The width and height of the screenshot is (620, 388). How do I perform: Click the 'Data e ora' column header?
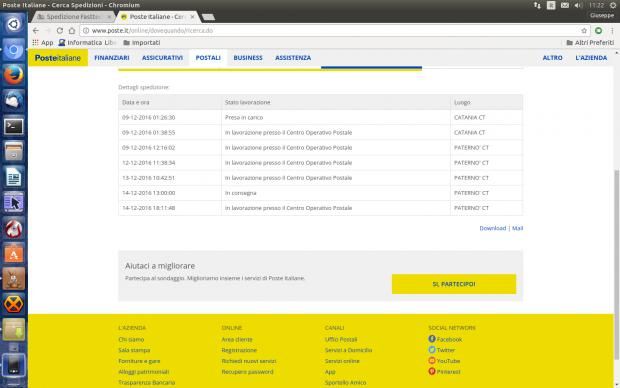pos(170,102)
